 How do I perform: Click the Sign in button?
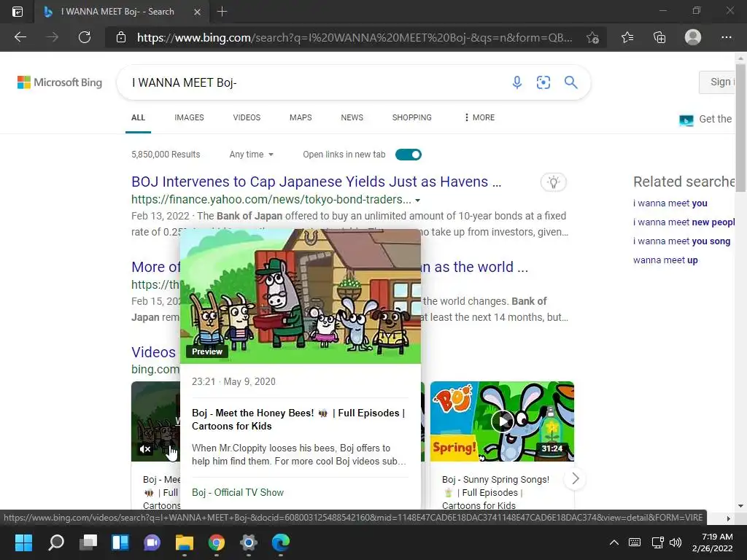click(718, 82)
